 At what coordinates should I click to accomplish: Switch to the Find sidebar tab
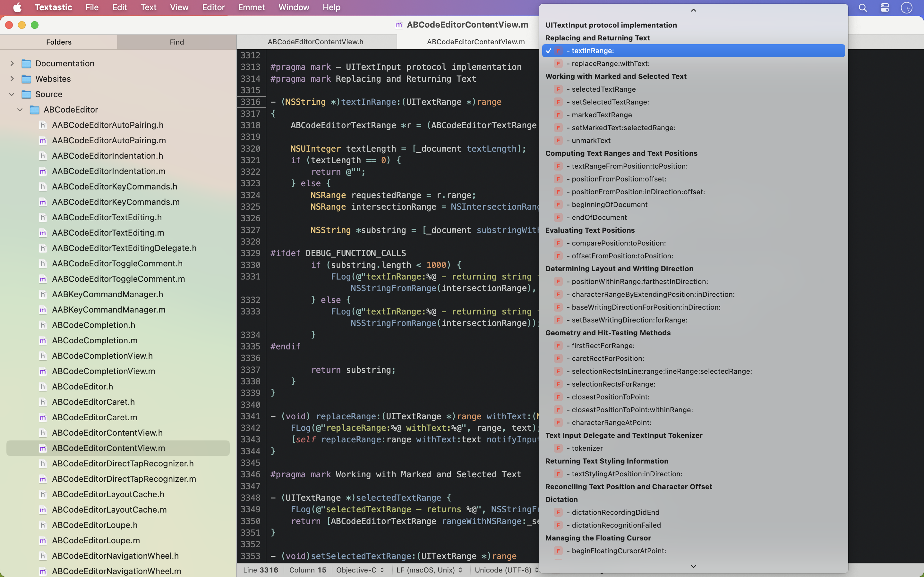pos(177,42)
